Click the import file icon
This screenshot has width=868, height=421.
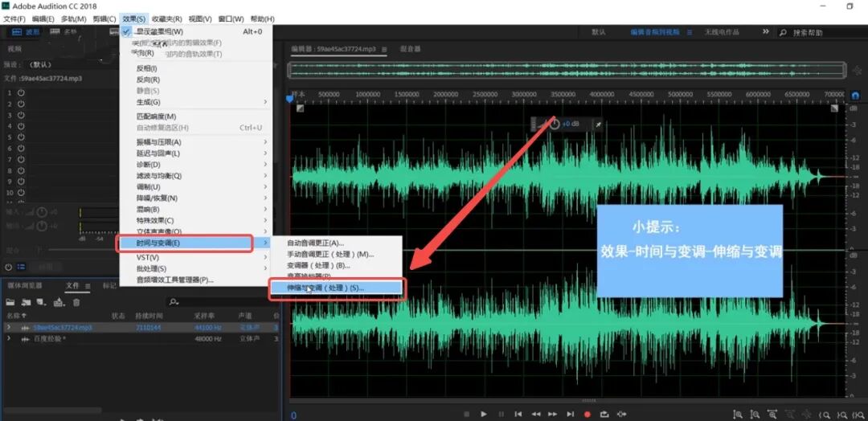pos(26,302)
